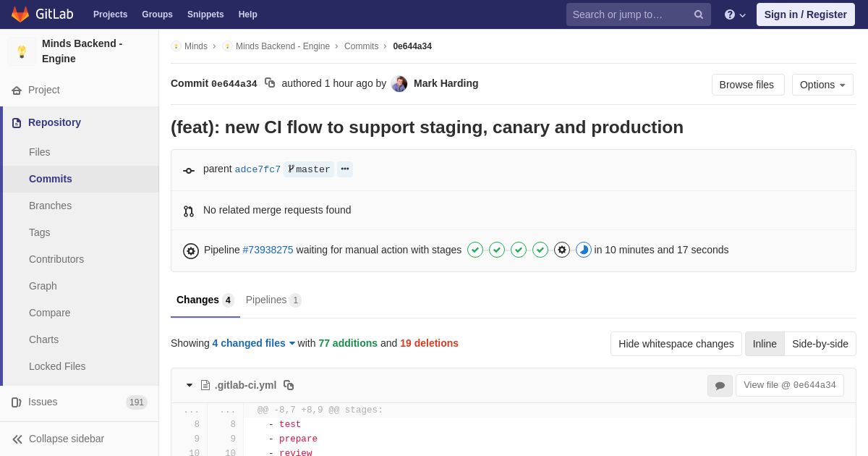The height and width of the screenshot is (456, 868).
Task: Open Charts in repository sidebar
Action: pos(81,339)
